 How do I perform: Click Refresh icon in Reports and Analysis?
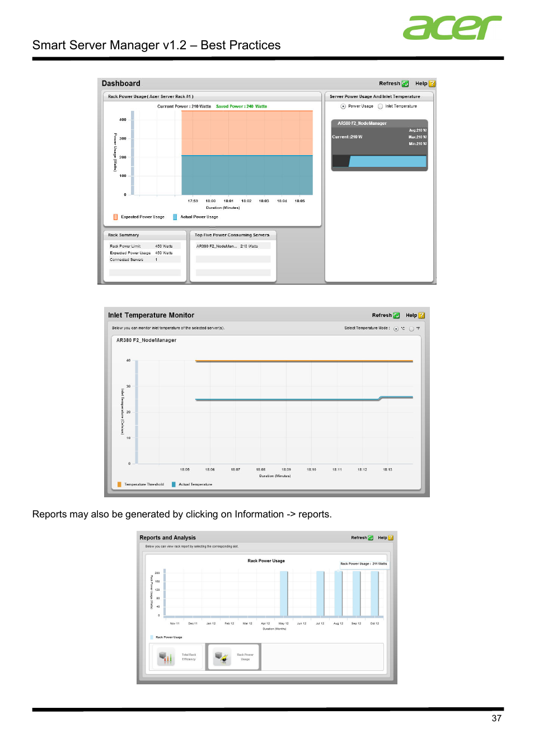tap(371, 538)
